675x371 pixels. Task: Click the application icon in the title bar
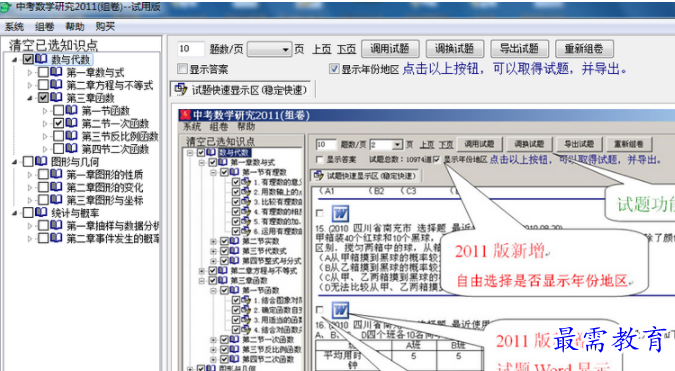[5, 6]
